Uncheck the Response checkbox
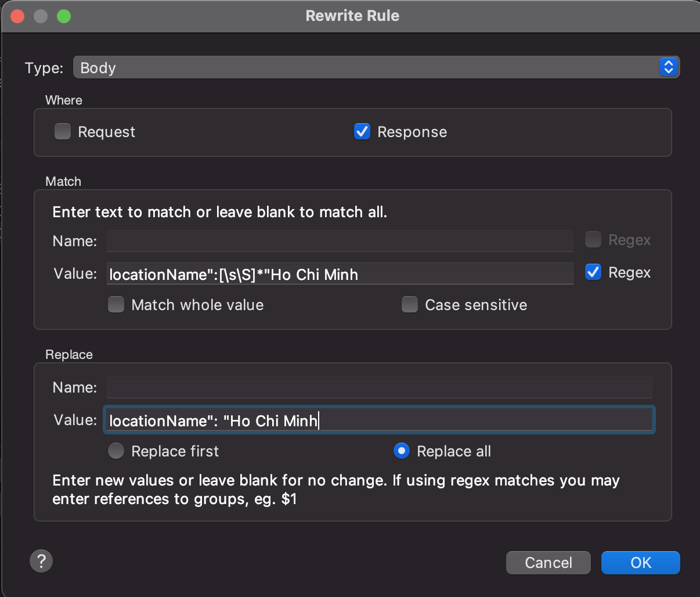The image size is (700, 597). point(362,132)
